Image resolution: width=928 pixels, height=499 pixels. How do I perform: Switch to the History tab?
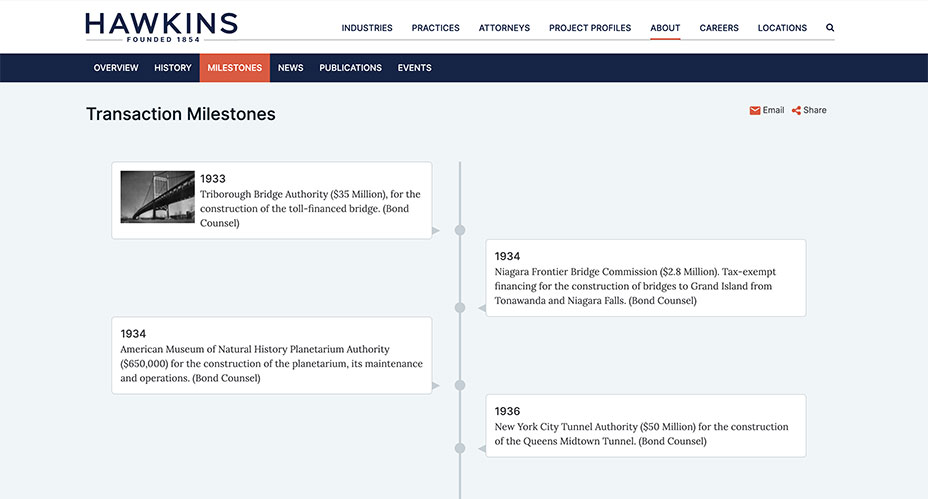tap(173, 67)
